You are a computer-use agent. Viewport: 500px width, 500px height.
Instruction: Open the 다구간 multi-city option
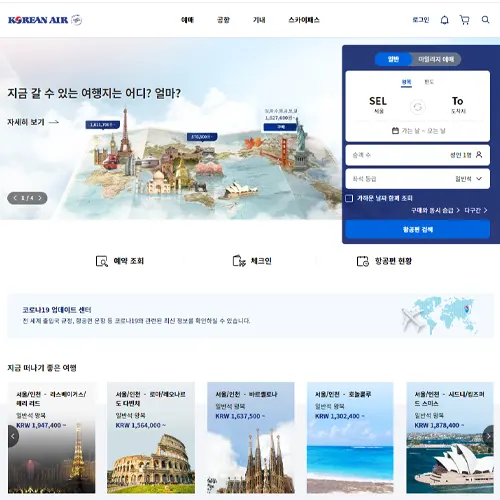[x=476, y=210]
